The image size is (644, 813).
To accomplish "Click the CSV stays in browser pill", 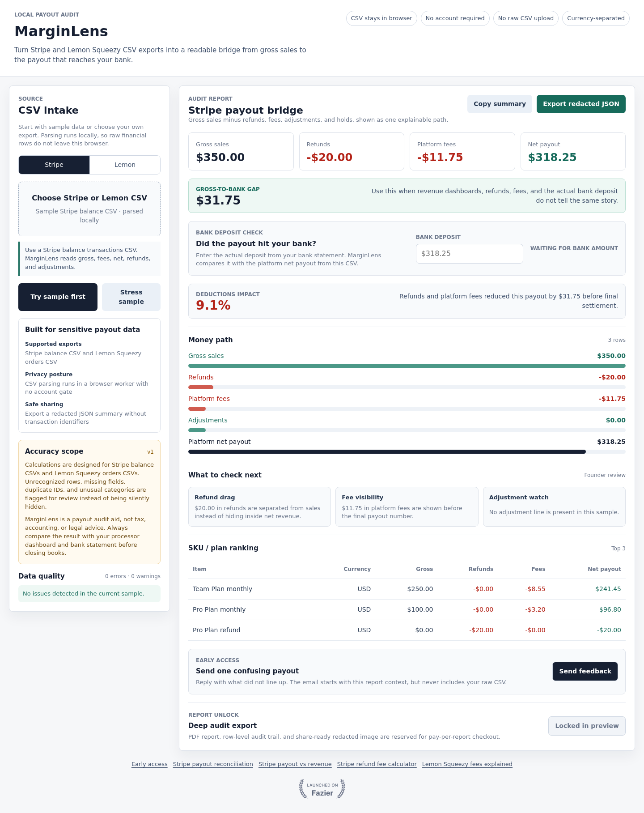I will [381, 18].
